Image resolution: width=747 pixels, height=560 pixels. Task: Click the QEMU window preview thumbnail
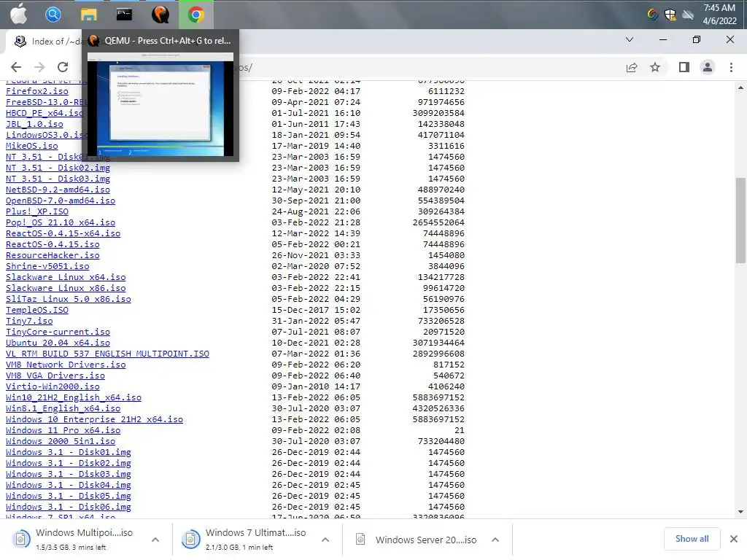[160, 105]
